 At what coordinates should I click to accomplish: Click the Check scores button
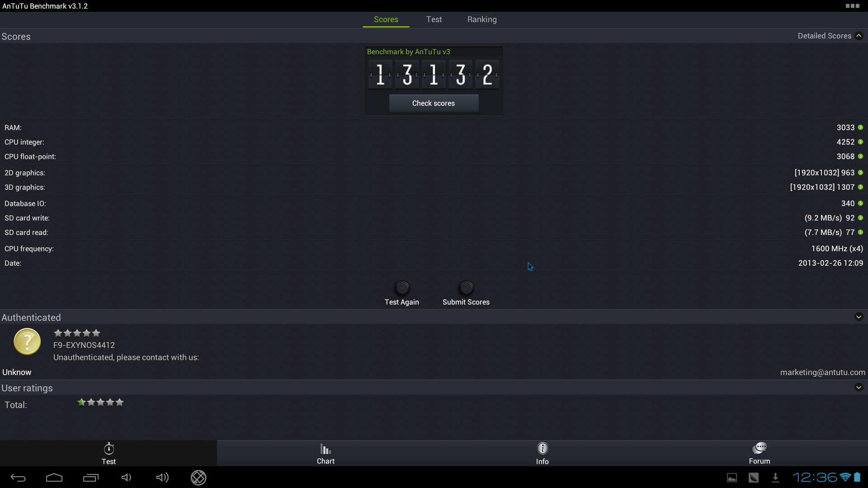point(434,103)
